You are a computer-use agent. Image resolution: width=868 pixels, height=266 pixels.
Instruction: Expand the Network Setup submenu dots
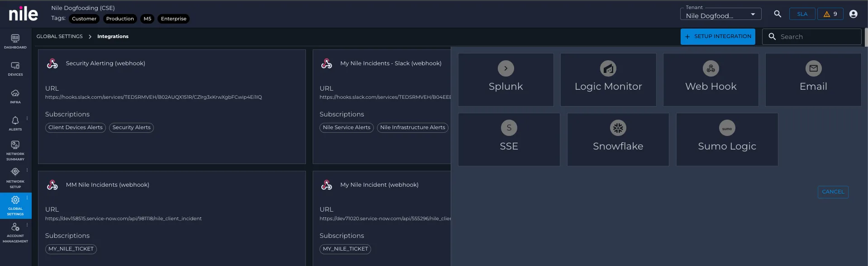coord(27,170)
